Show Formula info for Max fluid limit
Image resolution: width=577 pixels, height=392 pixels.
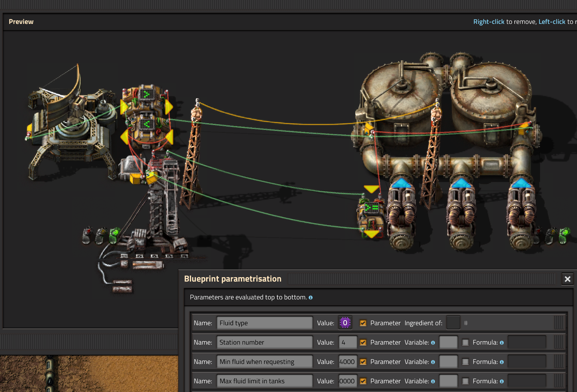pyautogui.click(x=501, y=381)
